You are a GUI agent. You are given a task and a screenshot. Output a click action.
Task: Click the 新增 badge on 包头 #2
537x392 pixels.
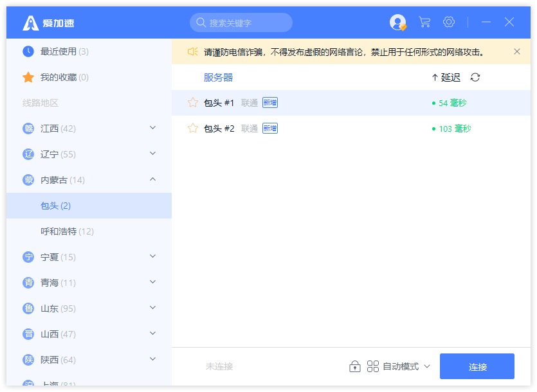(270, 129)
